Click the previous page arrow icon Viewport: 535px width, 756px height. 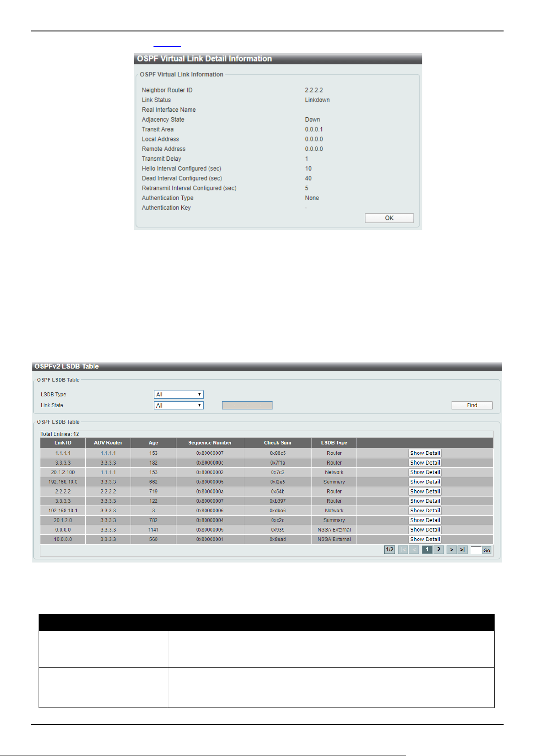(x=414, y=549)
